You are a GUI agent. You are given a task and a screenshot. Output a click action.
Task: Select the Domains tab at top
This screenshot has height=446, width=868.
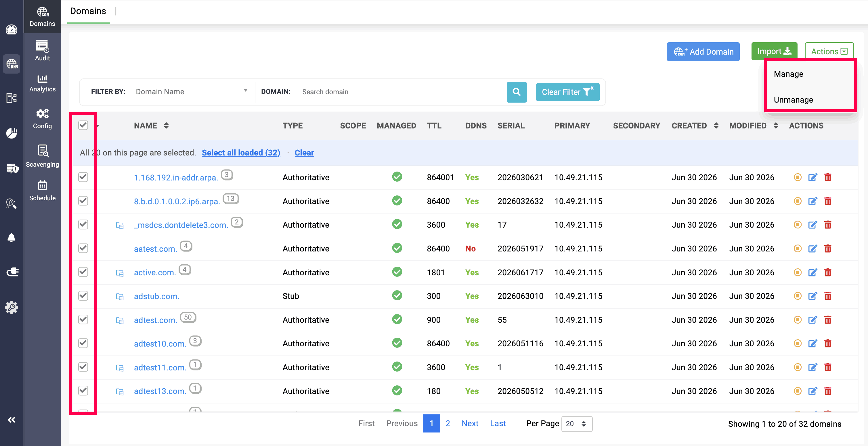coord(88,11)
